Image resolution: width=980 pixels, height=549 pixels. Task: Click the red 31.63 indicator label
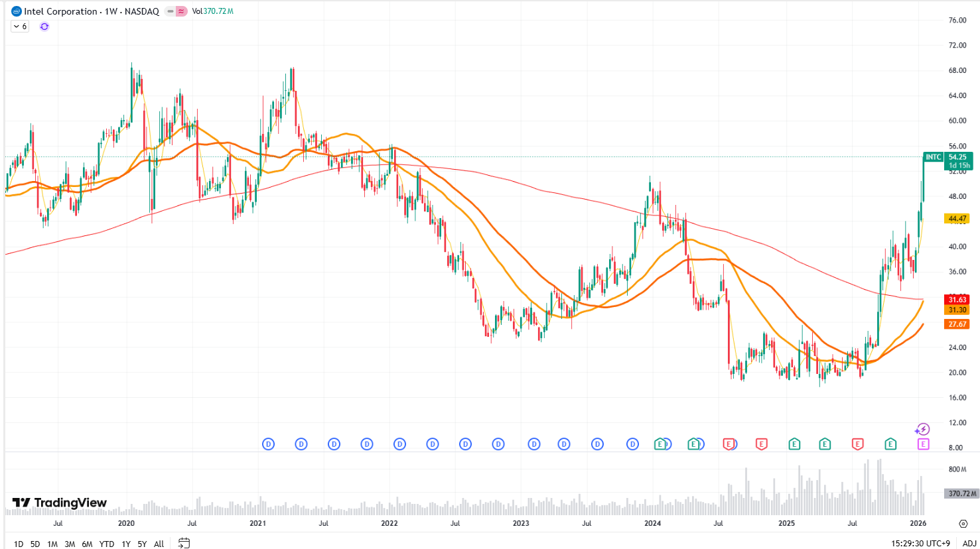click(x=957, y=300)
